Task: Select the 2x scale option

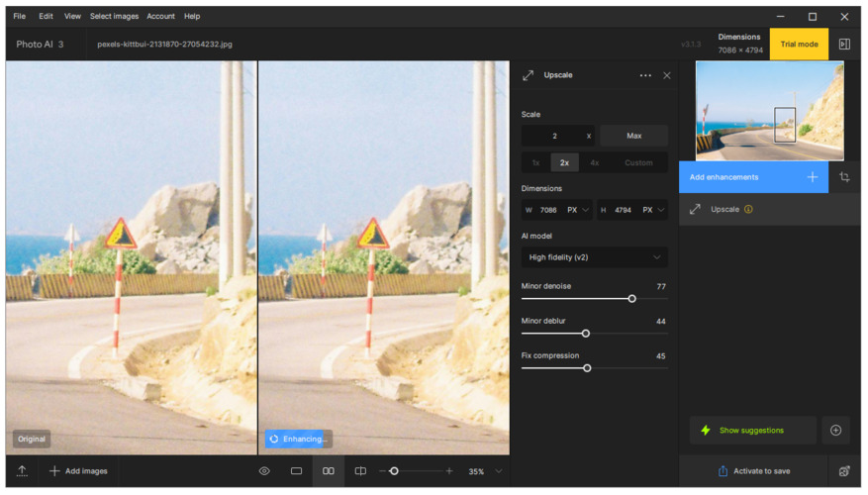Action: pos(564,162)
